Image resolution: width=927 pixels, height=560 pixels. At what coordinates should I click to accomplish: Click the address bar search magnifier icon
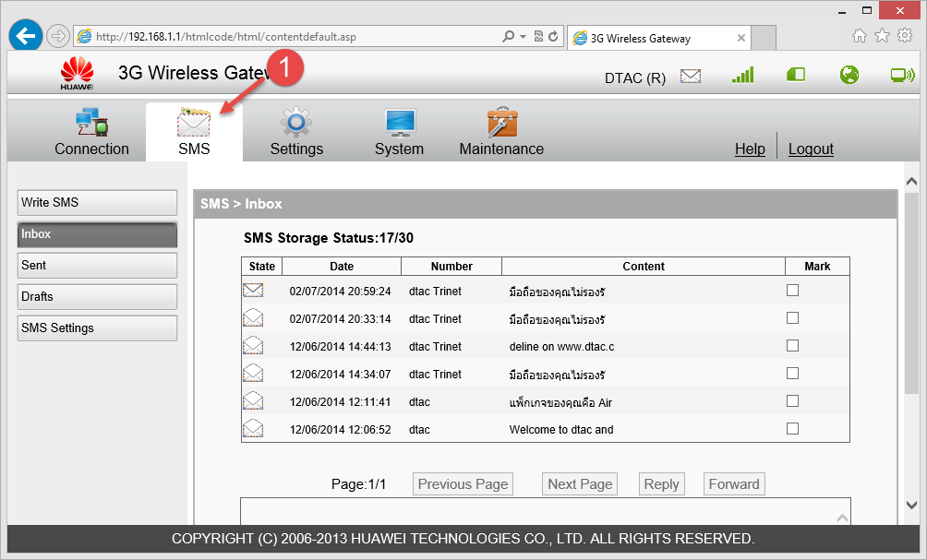(x=508, y=36)
